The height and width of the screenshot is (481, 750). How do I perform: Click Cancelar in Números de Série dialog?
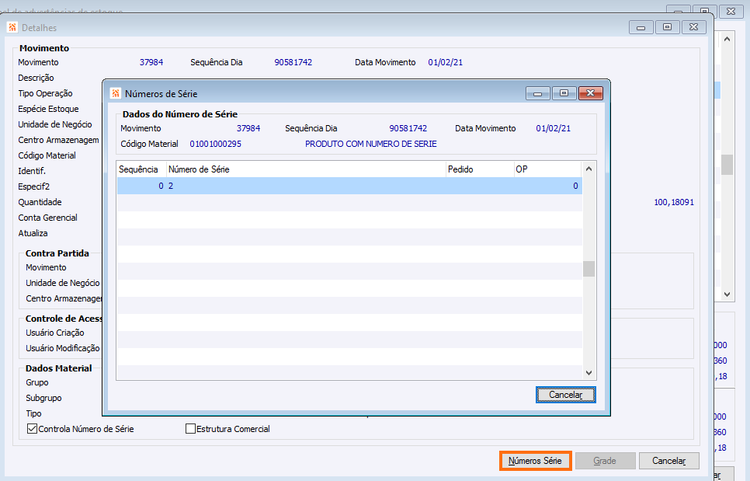(565, 395)
